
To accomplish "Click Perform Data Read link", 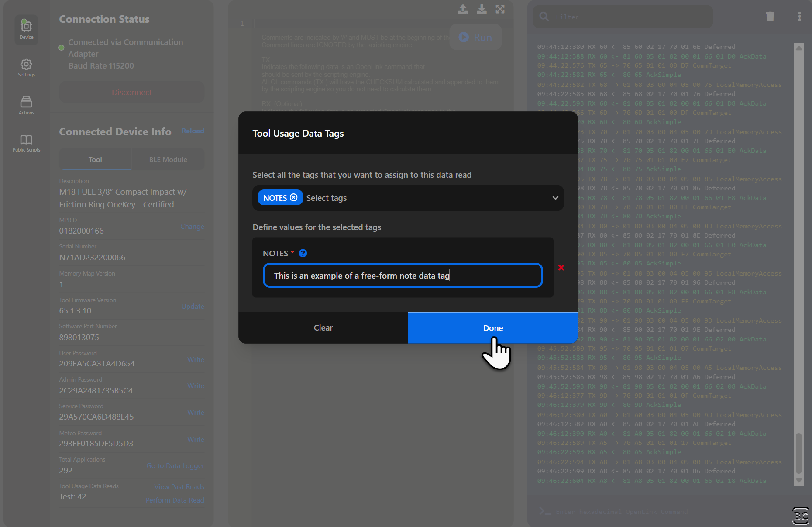I will [175, 500].
